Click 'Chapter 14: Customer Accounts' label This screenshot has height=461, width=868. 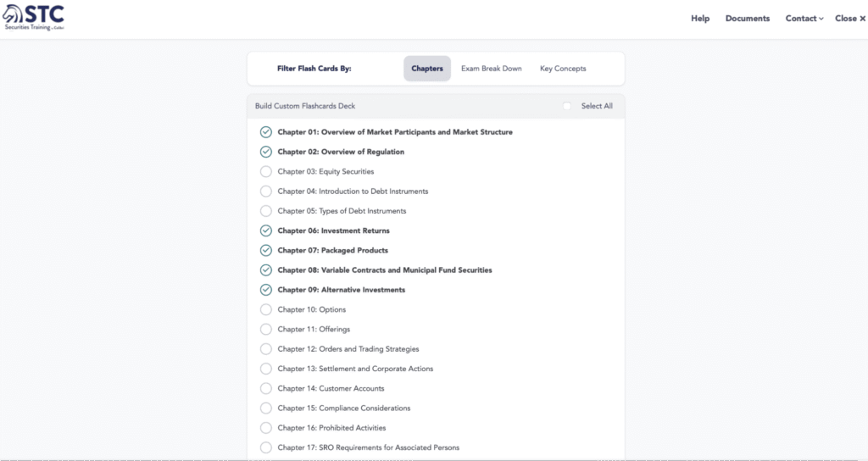[x=331, y=388]
